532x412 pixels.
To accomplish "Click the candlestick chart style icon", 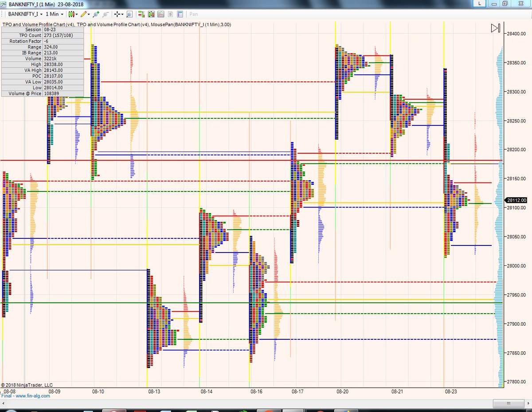I will click(x=71, y=14).
